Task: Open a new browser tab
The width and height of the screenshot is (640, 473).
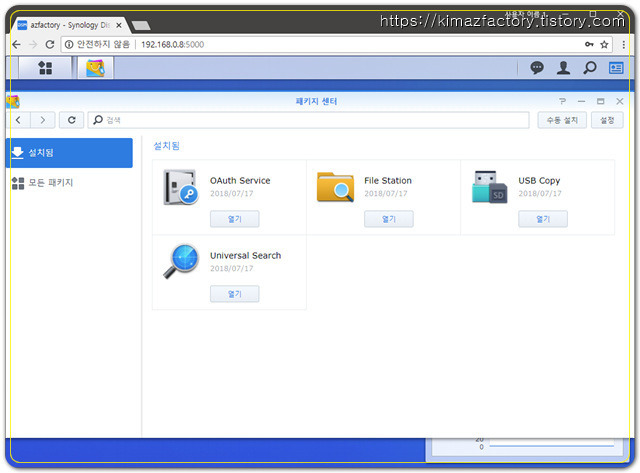Action: click(141, 25)
